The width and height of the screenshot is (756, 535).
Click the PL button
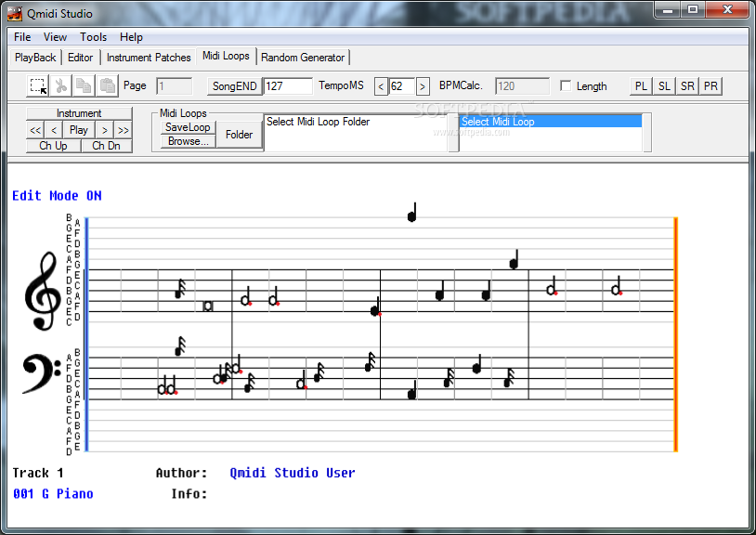point(641,86)
